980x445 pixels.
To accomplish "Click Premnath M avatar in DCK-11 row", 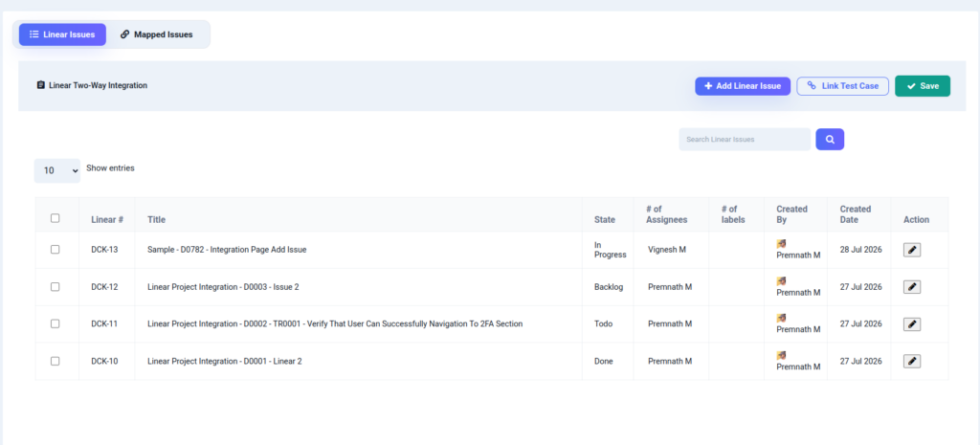I will [781, 318].
